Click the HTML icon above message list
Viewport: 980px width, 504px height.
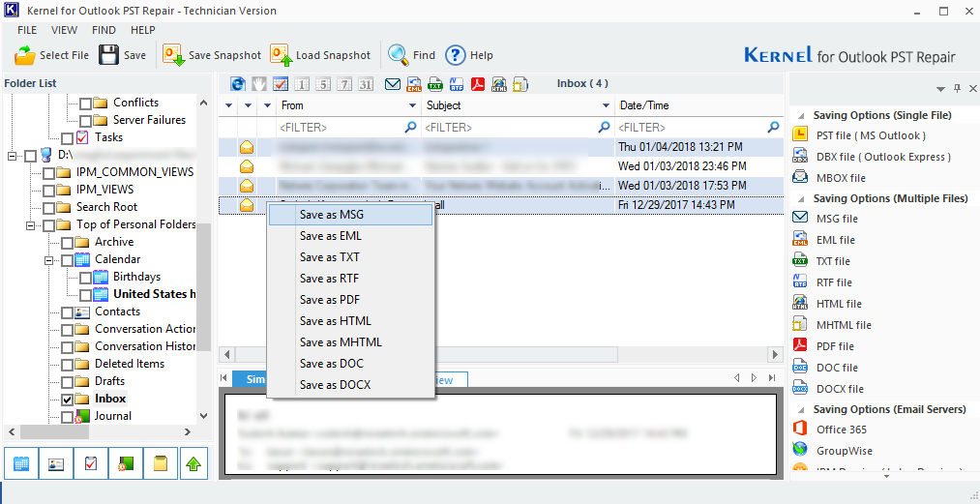[499, 84]
